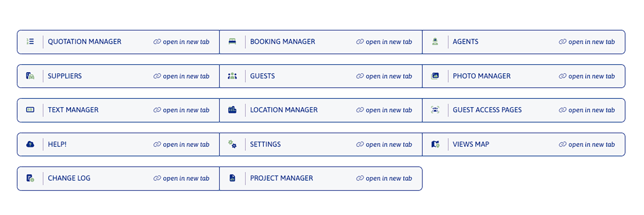Image resolution: width=644 pixels, height=215 pixels.
Task: Open Suppliers in new tab
Action: click(181, 76)
